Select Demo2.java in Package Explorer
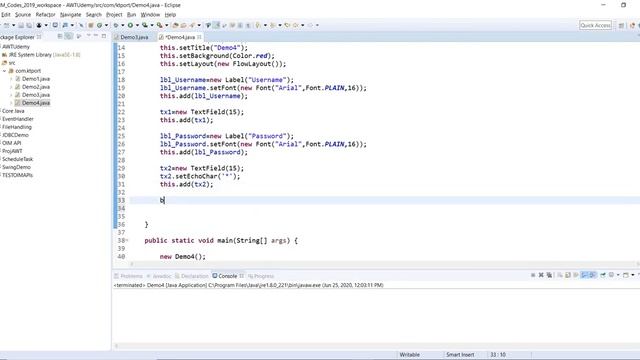This screenshot has width=640, height=360. point(36,87)
